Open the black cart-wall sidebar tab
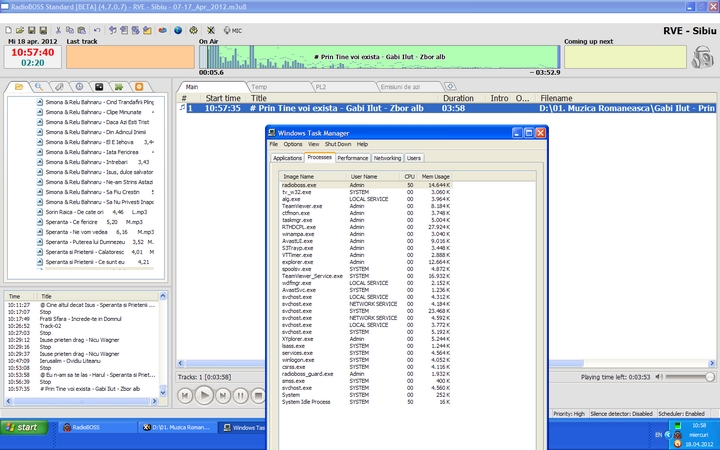This screenshot has height=450, width=720. (x=99, y=86)
